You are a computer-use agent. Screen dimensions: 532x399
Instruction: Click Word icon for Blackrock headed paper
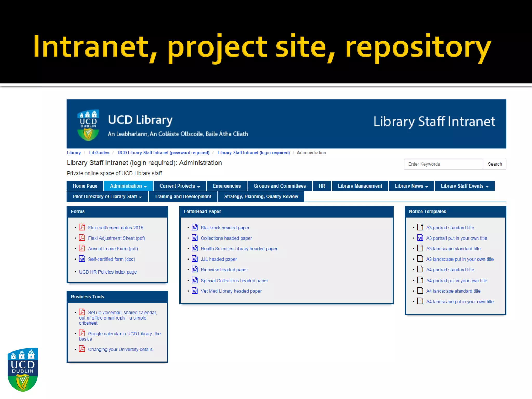click(195, 227)
